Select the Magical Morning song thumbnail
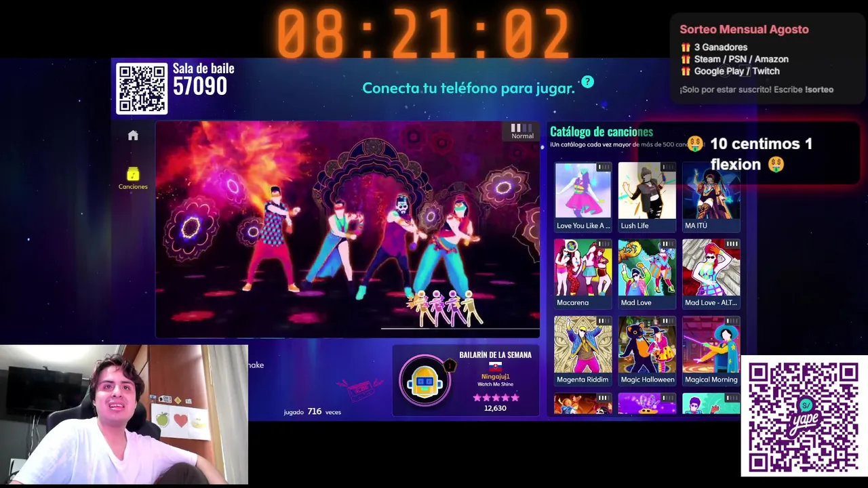Screen dimensions: 868x488 (x=711, y=345)
